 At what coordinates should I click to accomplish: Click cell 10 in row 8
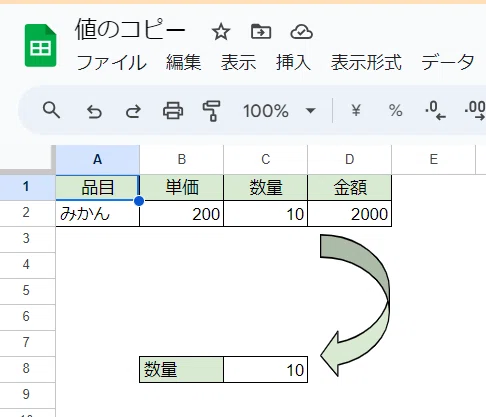click(266, 369)
